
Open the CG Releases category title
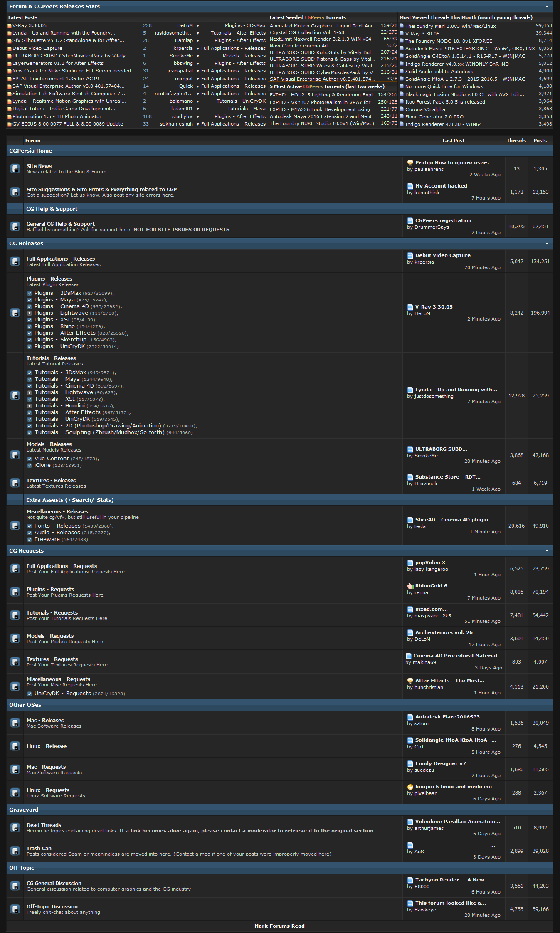coord(26,243)
